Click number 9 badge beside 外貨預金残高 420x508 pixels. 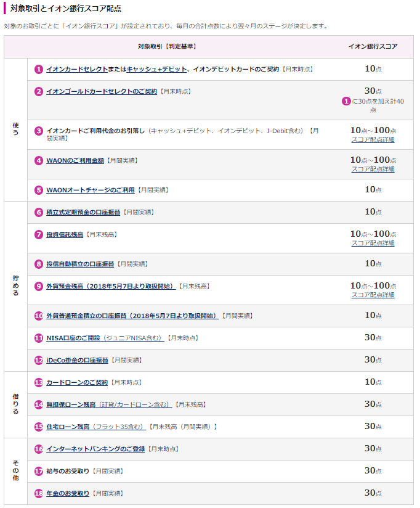39,286
